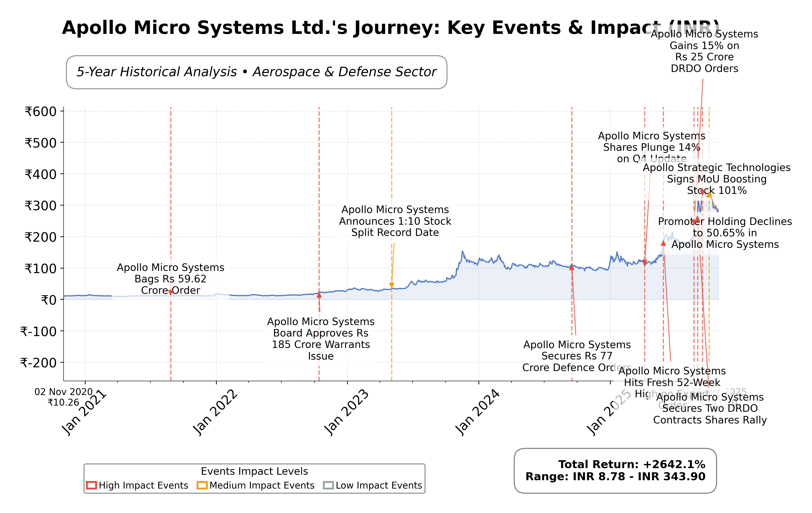812x513 pixels.
Task: Click the 'Board Approves Rs 185 Crore Warrants' annotation
Action: click(x=321, y=339)
